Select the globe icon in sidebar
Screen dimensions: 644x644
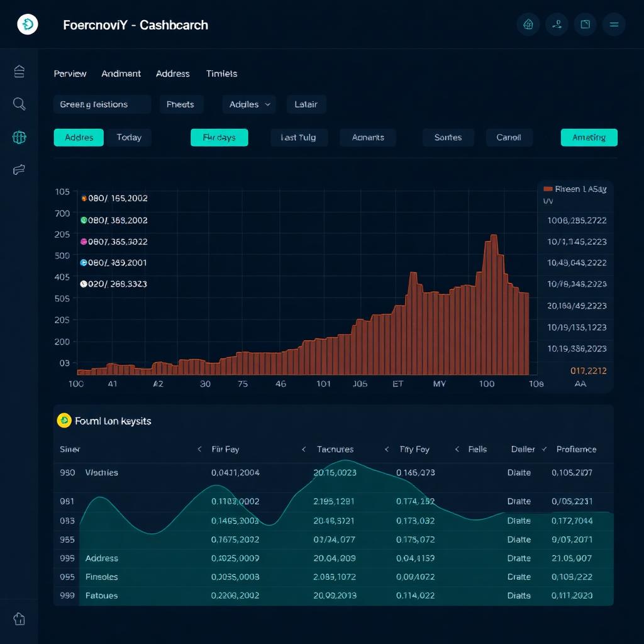pos(19,136)
